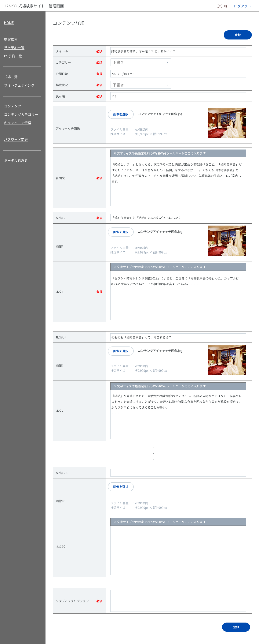Navigate to BS予約一覧
259x644 pixels.
pos(13,56)
